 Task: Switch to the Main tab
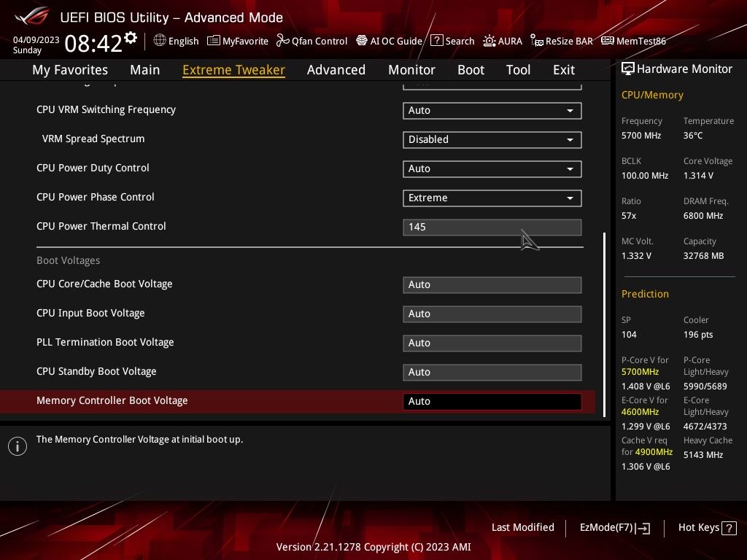[145, 70]
